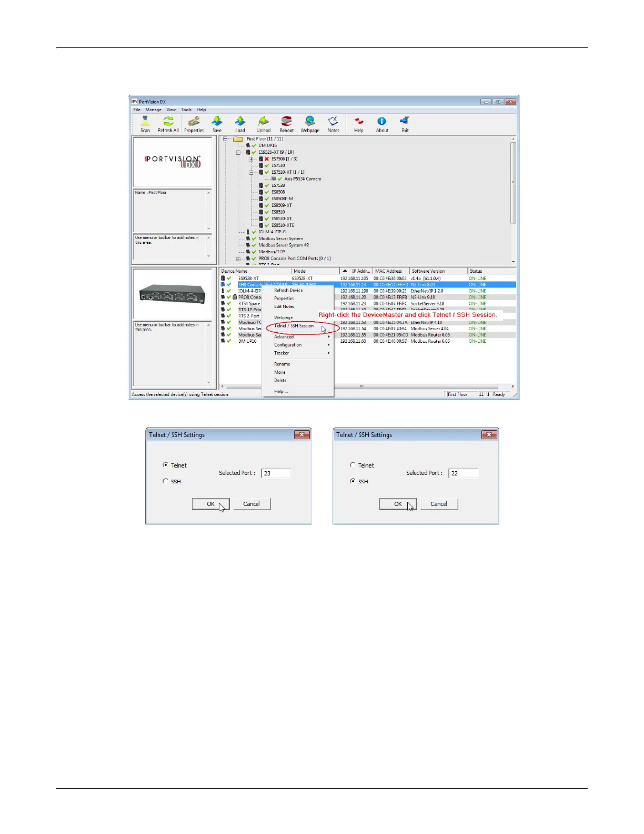This screenshot has height=834, width=644.
Task: Click the IOLM-4-EIP #1 device icon in tree
Action: [248, 232]
